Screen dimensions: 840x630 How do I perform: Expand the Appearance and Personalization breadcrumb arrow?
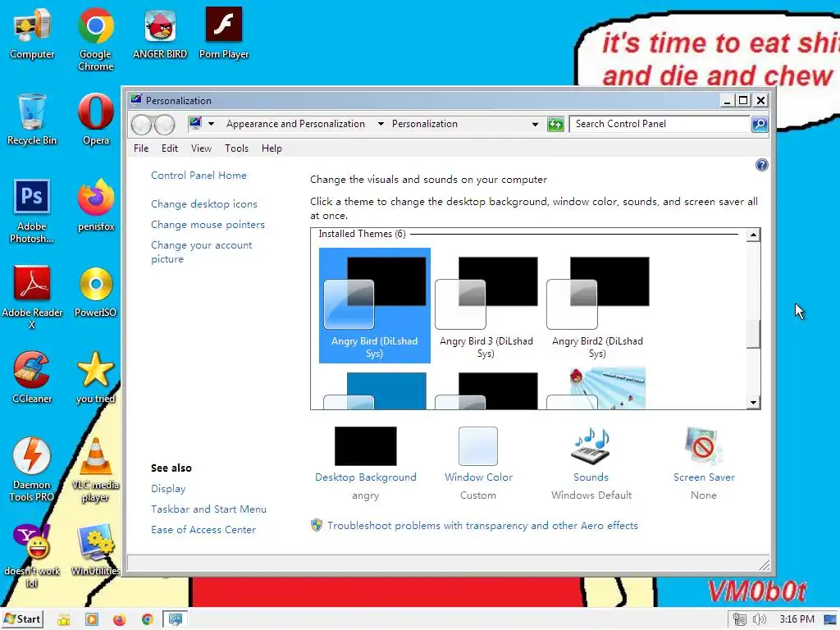point(381,124)
